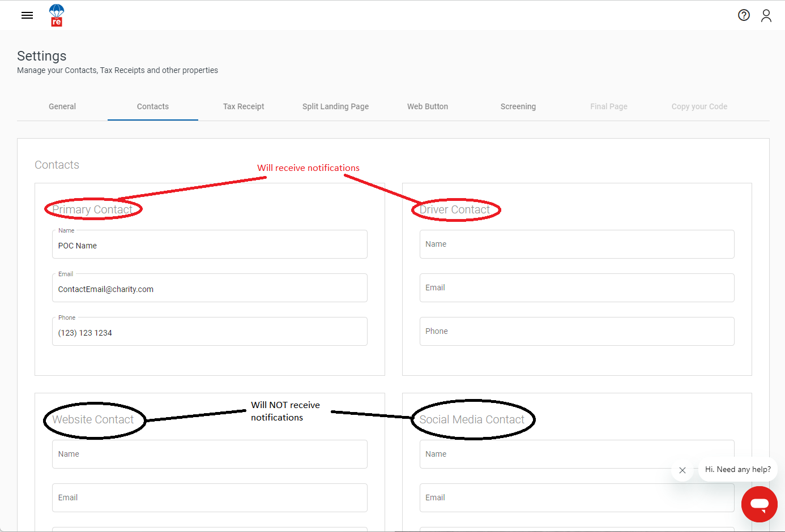Click the Driver Contact Email field

577,288
